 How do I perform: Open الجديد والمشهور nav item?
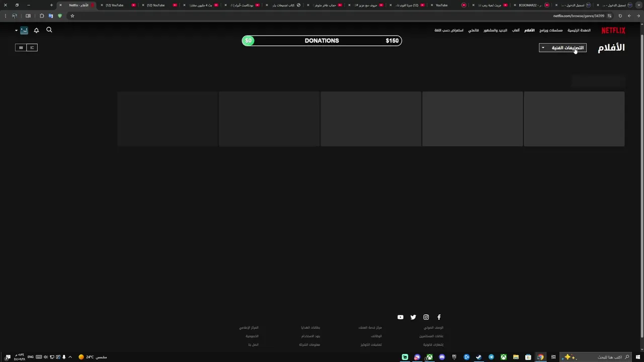click(495, 30)
